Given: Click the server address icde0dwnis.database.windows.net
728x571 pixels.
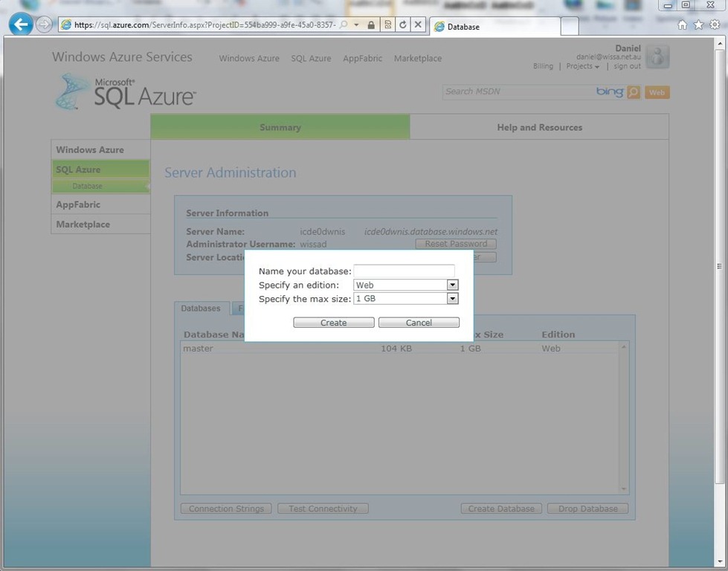Looking at the screenshot, I should 431,231.
